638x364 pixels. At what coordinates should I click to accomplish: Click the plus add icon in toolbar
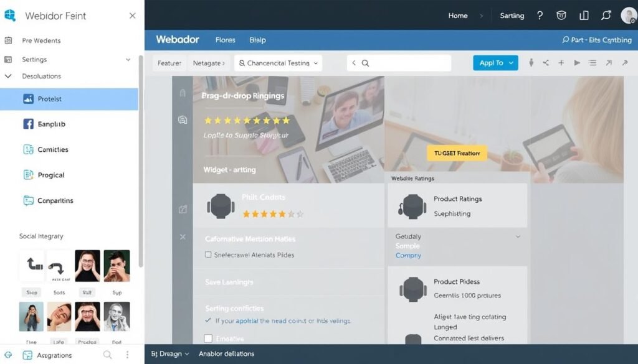561,63
